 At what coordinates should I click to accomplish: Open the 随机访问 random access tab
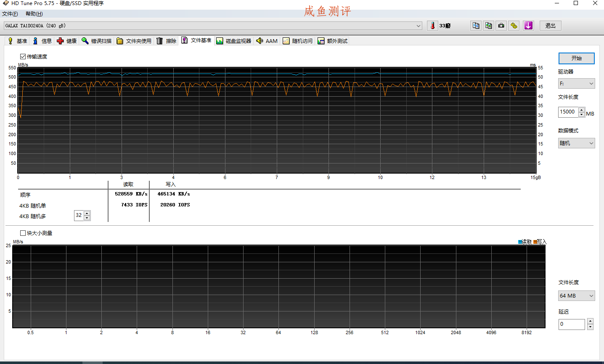point(298,41)
